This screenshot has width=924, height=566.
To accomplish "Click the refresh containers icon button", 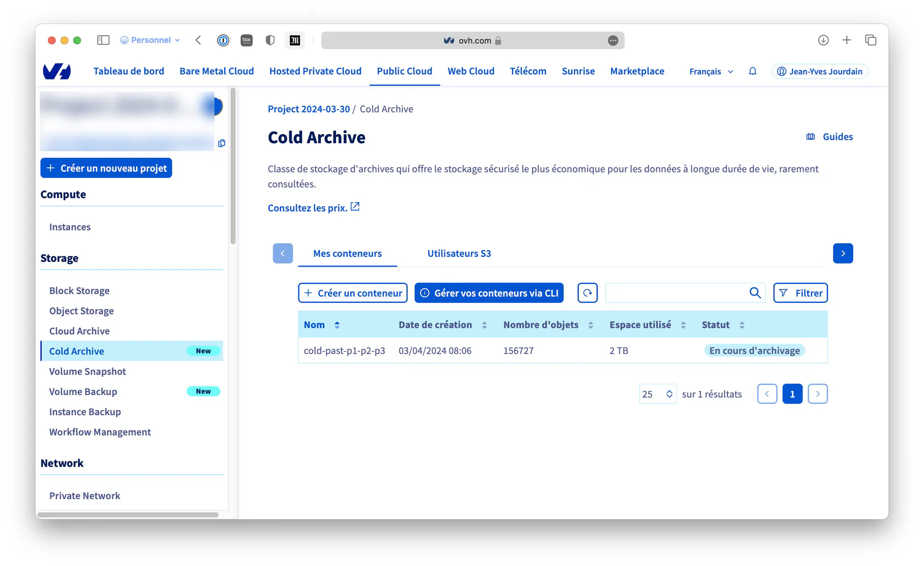I will (x=587, y=293).
